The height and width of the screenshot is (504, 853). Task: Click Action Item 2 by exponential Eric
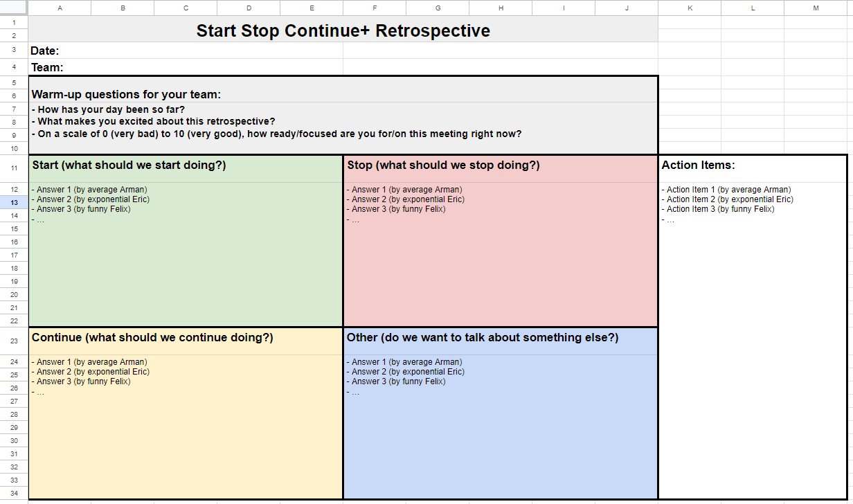coord(730,199)
